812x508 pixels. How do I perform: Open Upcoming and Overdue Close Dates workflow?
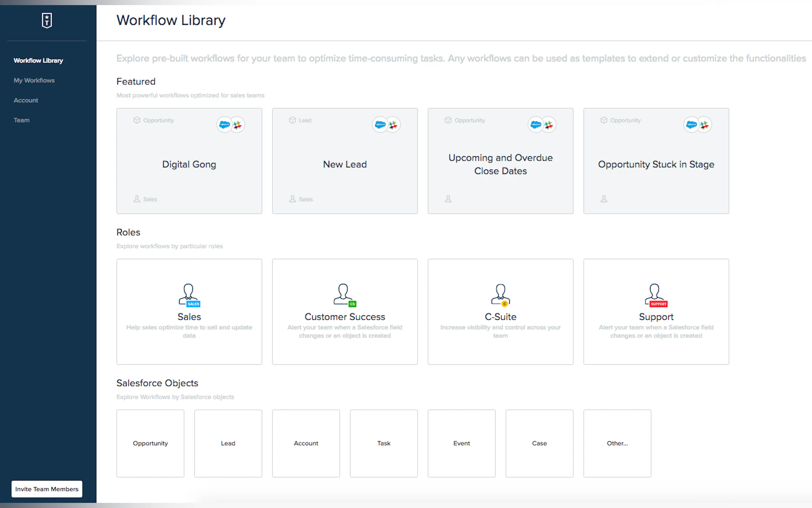(x=500, y=164)
